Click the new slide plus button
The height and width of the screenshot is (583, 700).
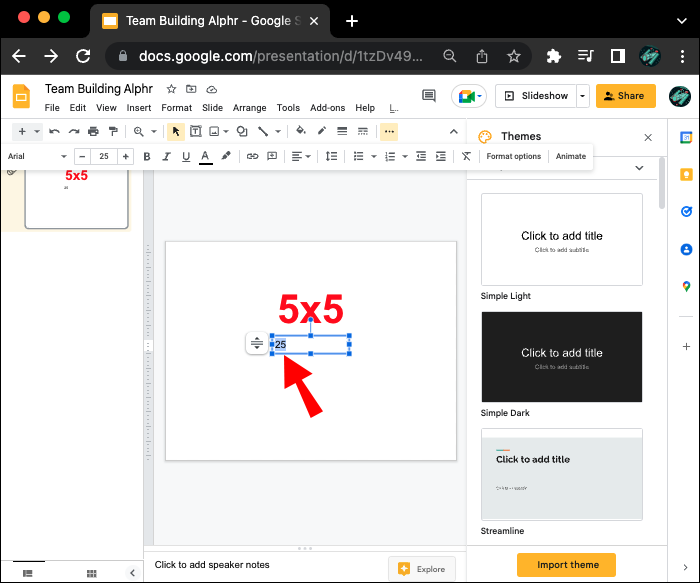pos(22,131)
